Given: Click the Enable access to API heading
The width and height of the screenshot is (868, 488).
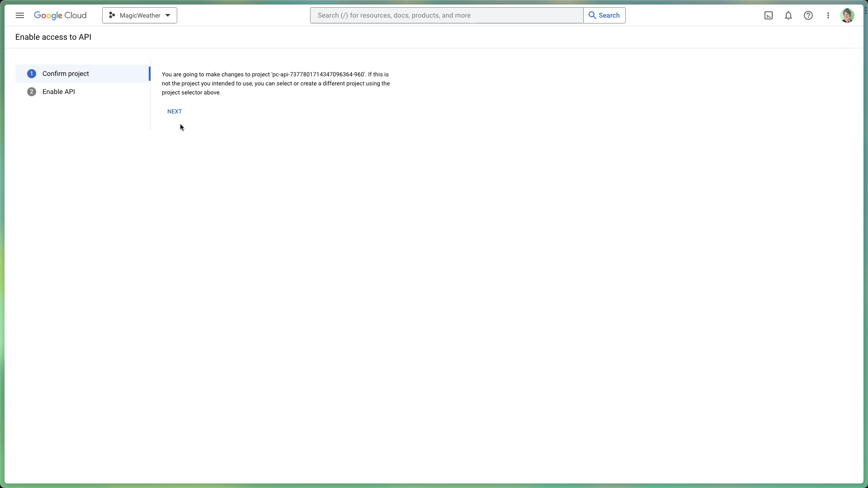Looking at the screenshot, I should click(x=53, y=37).
